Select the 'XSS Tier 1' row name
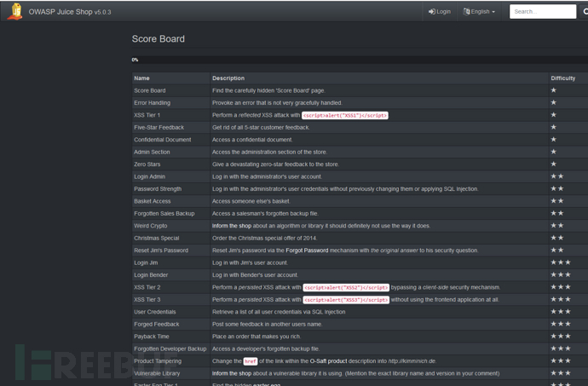This screenshot has height=386, width=588. click(x=147, y=115)
